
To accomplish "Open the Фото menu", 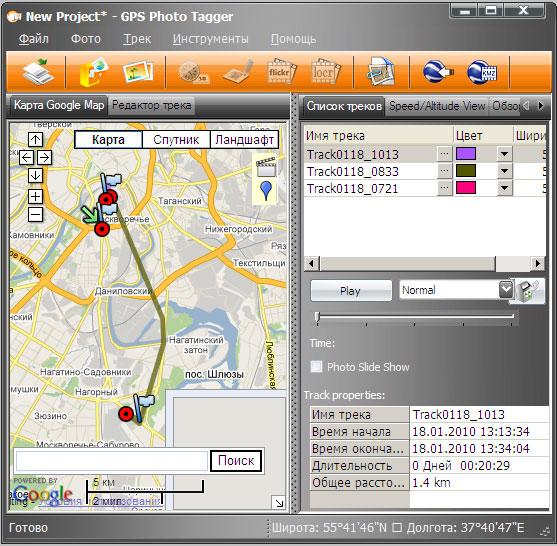I will click(86, 39).
